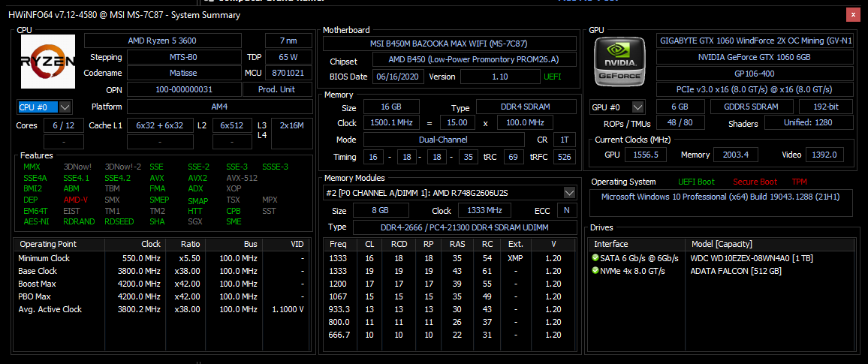Click the red Secure Boot label

755,182
